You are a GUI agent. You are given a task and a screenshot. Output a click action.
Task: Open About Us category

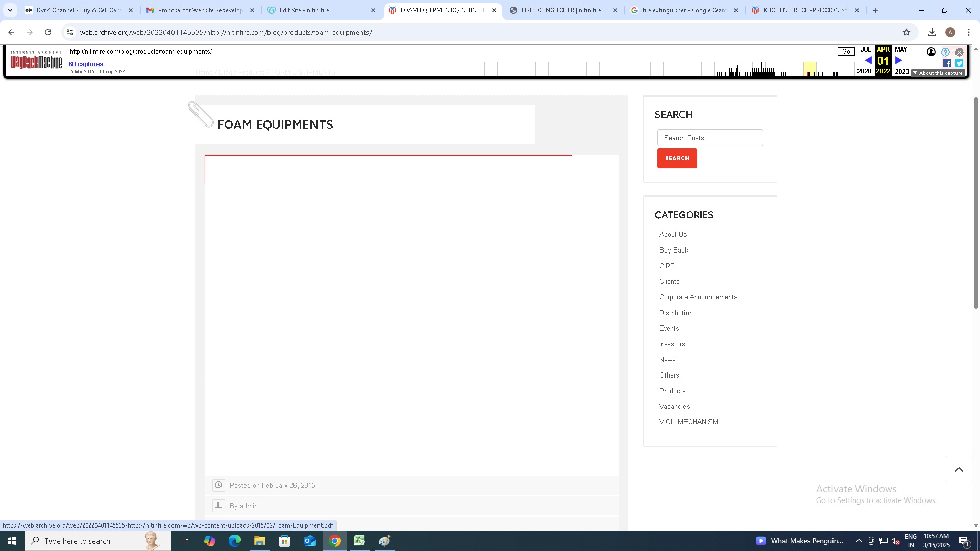(673, 235)
